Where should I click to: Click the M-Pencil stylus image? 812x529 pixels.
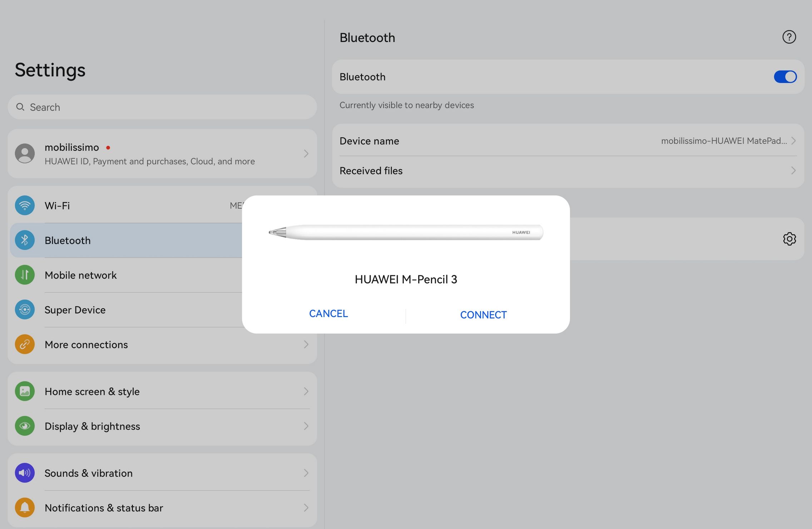(406, 232)
